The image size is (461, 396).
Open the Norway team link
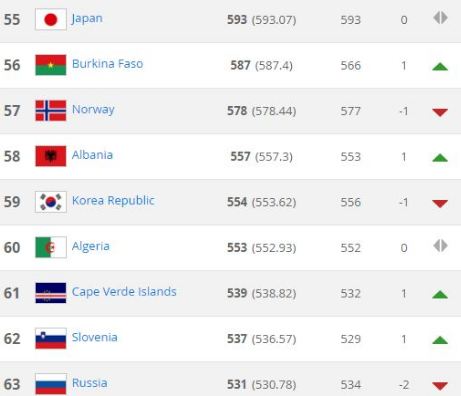click(93, 110)
